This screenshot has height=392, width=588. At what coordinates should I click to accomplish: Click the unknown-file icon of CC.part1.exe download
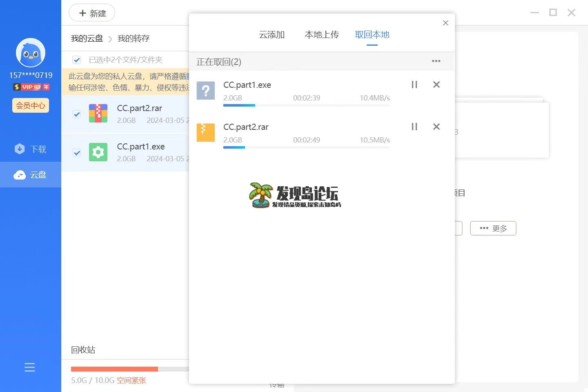point(206,90)
